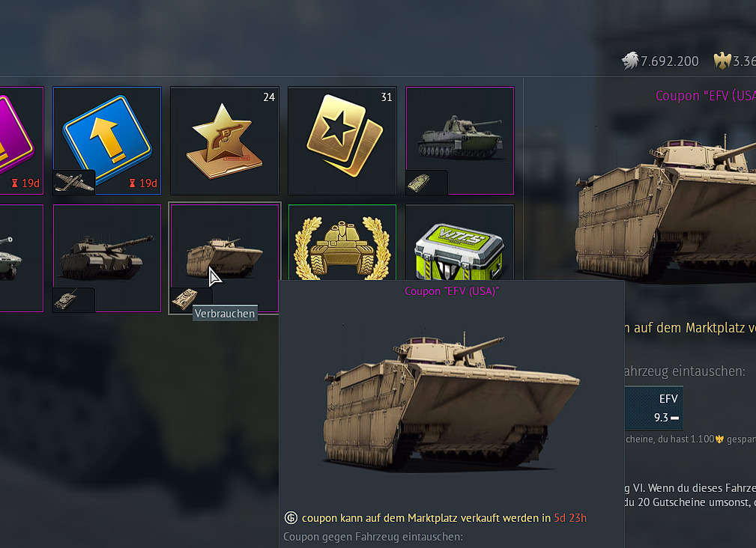756x548 pixels.
Task: Click the Coupon "EFV (USA)" tooltip title
Action: (452, 291)
